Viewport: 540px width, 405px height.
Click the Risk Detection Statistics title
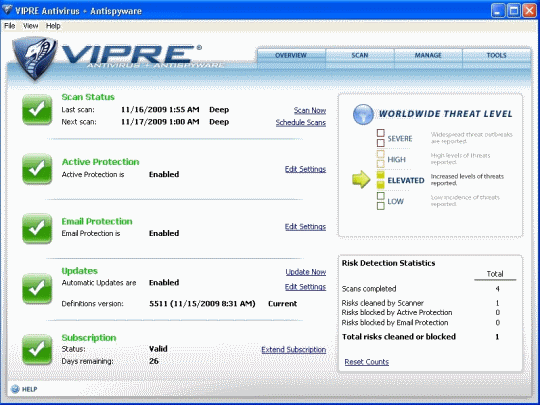point(388,263)
